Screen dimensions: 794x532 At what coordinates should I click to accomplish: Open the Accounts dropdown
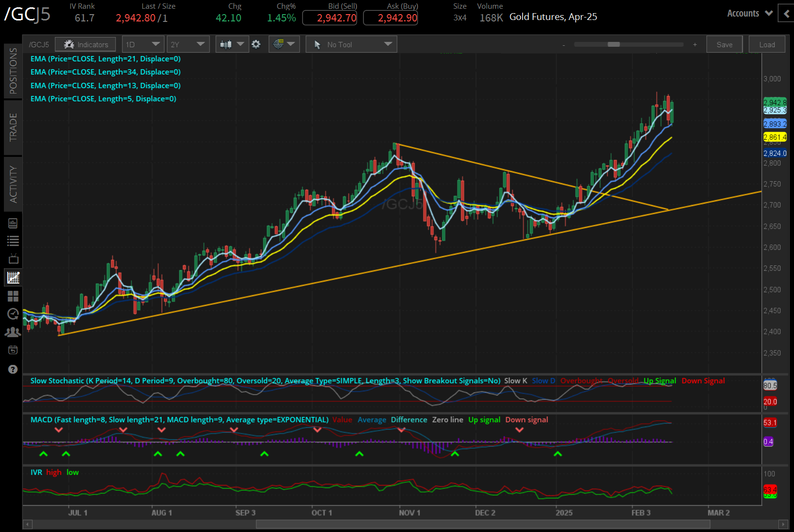[x=749, y=13]
